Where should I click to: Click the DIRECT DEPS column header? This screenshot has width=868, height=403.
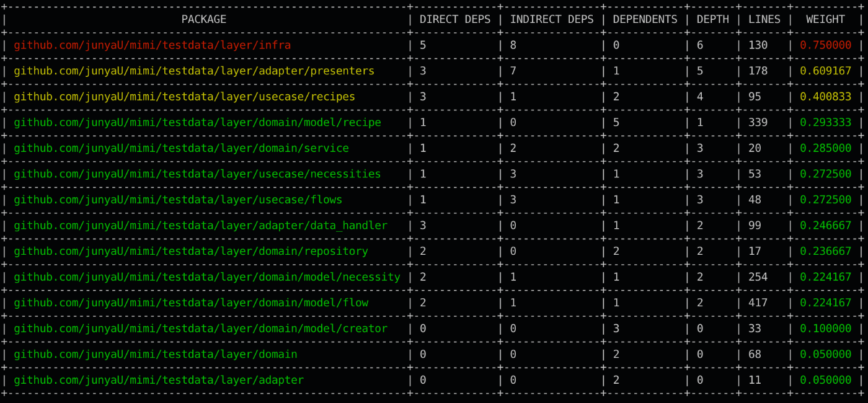point(454,19)
